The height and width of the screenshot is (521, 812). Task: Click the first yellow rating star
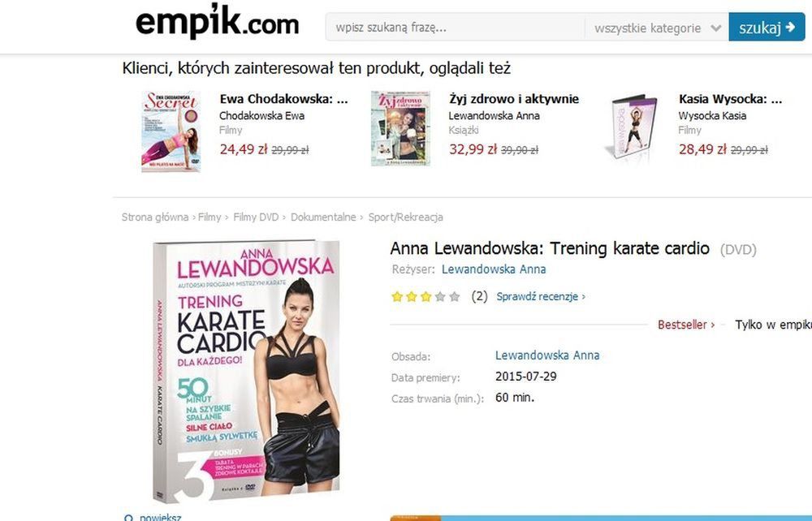click(397, 296)
